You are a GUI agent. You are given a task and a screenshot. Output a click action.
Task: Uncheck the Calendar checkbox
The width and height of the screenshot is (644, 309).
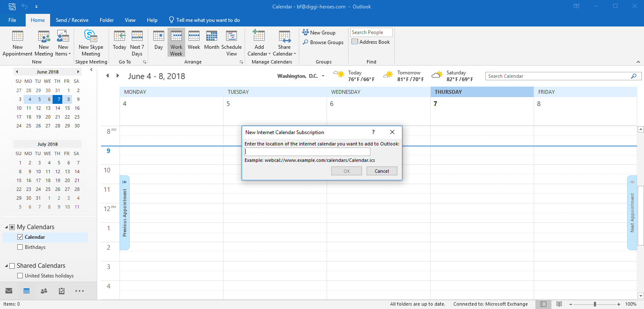point(20,237)
